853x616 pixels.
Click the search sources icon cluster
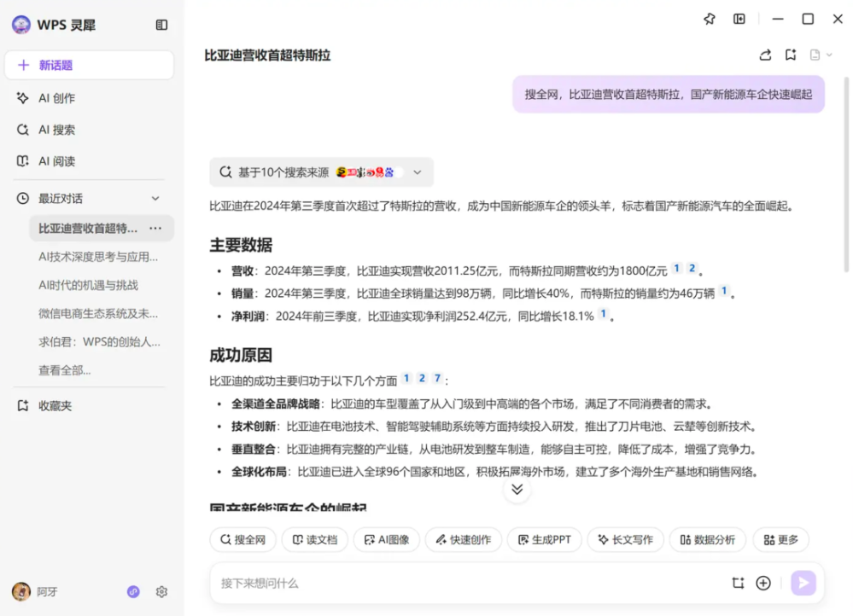coord(369,172)
